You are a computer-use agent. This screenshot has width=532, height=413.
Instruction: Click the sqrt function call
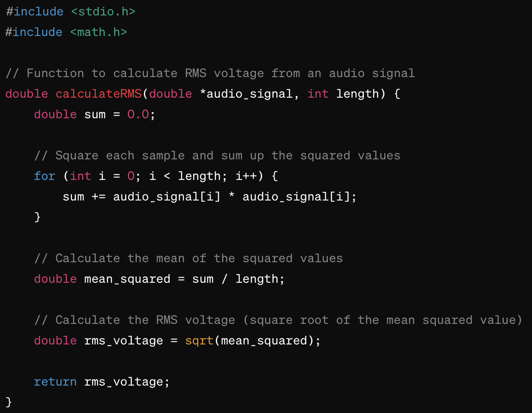(199, 341)
